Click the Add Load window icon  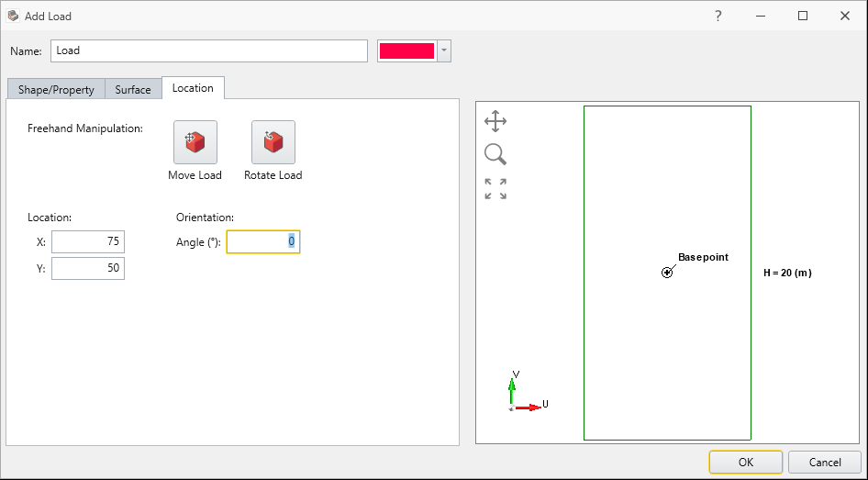coord(13,16)
